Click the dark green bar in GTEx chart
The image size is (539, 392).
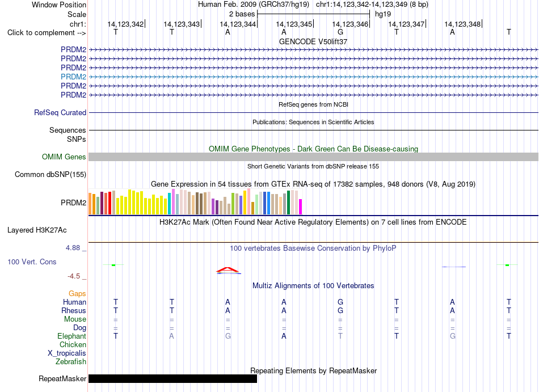coord(288,203)
